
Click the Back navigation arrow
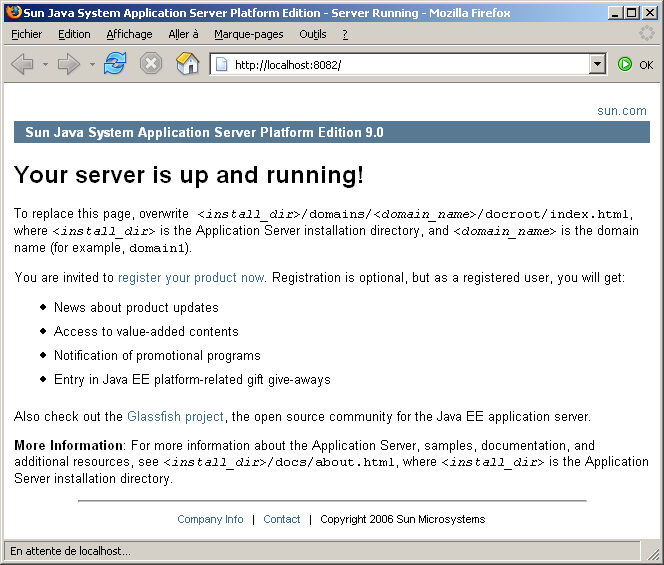click(22, 64)
